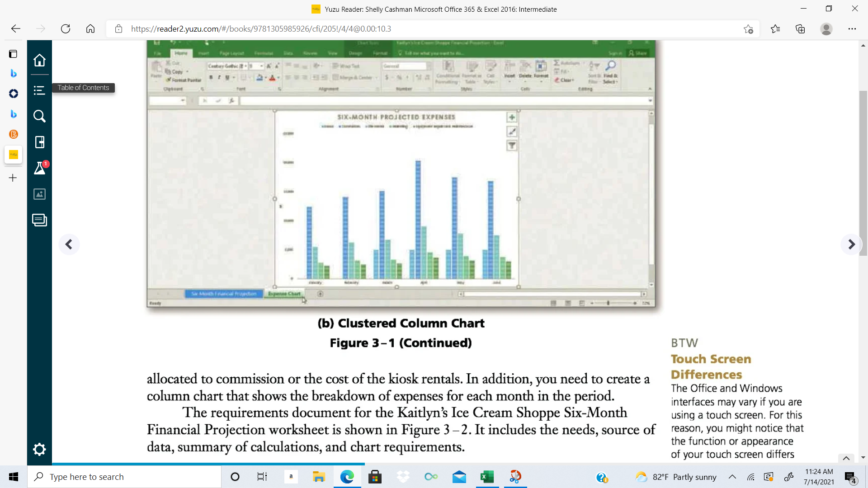
Task: Click the browser Back arrow
Action: point(16,29)
